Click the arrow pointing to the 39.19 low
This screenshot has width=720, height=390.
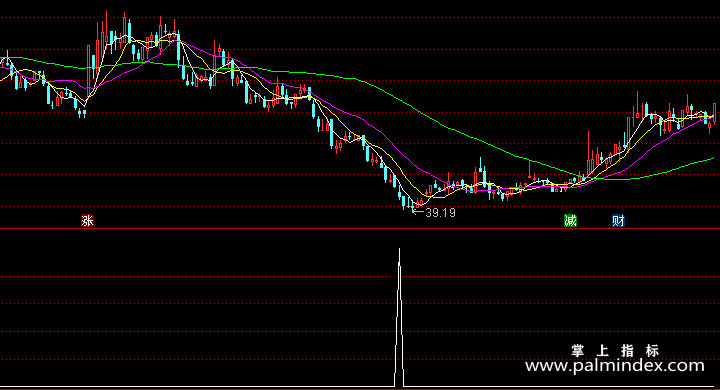(417, 211)
